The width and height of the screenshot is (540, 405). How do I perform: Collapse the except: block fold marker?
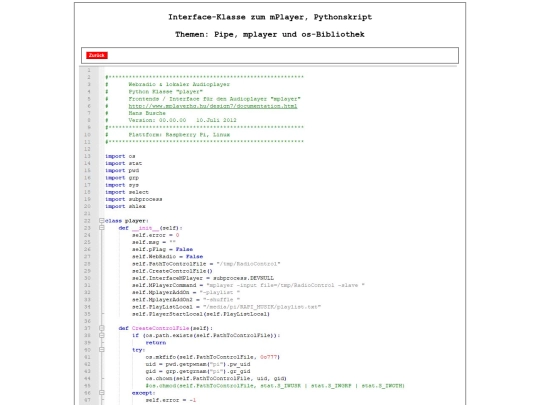point(102,393)
